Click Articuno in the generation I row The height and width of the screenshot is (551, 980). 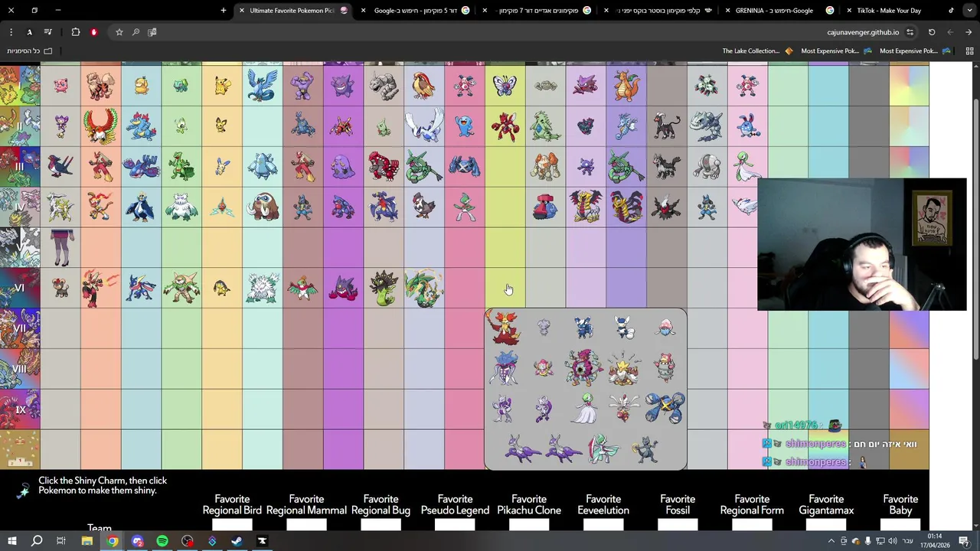(x=262, y=86)
